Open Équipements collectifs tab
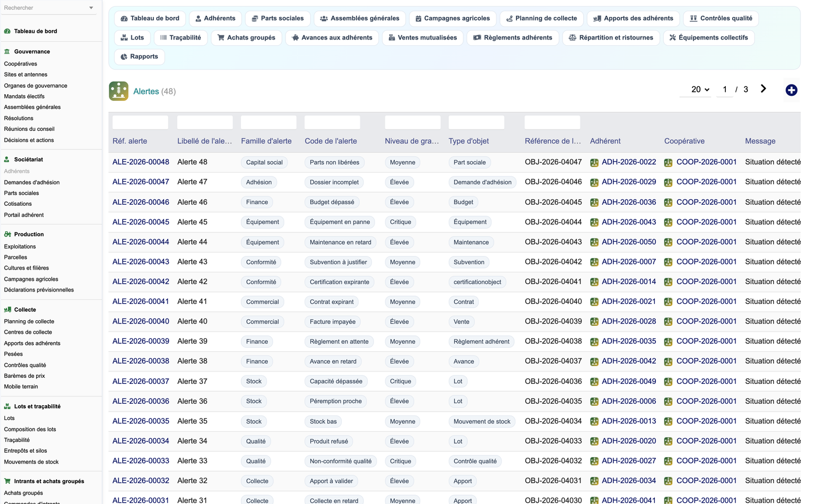The image size is (815, 504). (708, 38)
